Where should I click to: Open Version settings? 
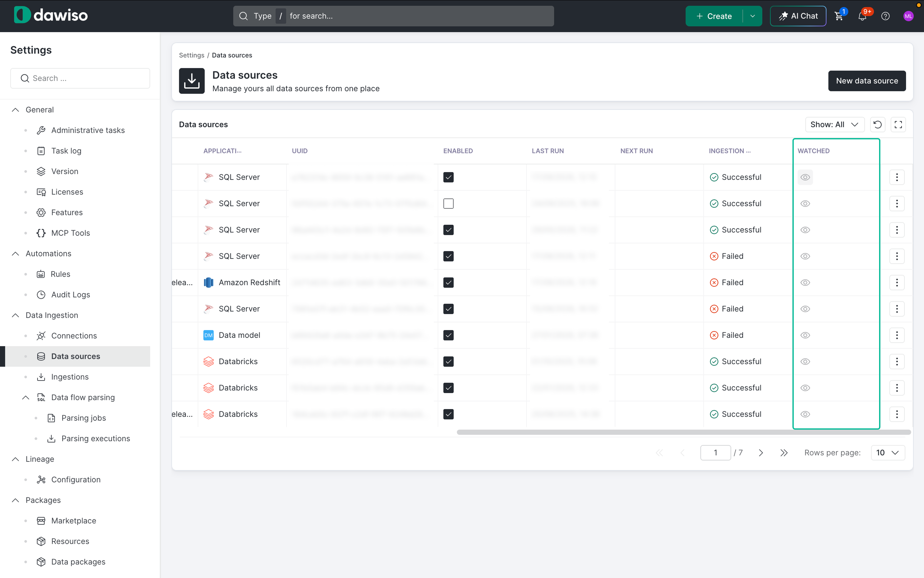pyautogui.click(x=64, y=172)
